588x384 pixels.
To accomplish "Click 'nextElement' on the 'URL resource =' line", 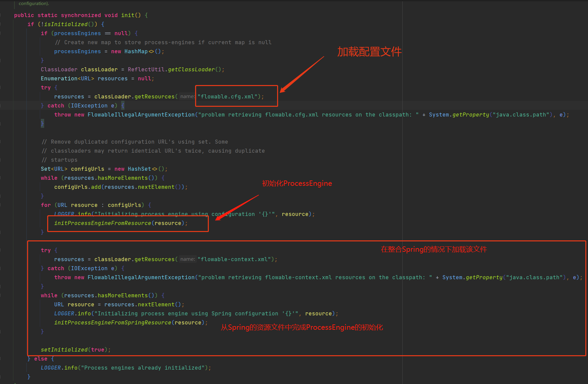I will tap(156, 305).
